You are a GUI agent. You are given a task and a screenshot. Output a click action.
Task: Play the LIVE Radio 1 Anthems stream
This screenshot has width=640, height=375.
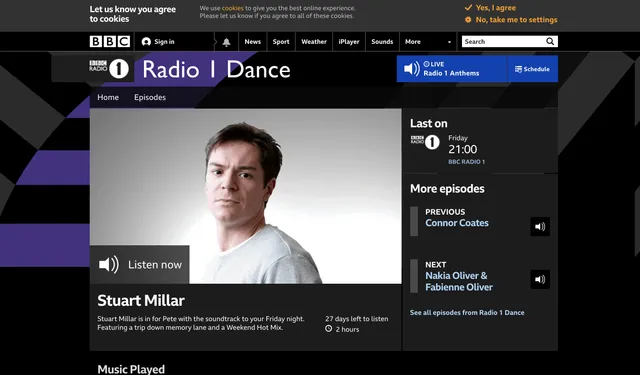tap(451, 69)
